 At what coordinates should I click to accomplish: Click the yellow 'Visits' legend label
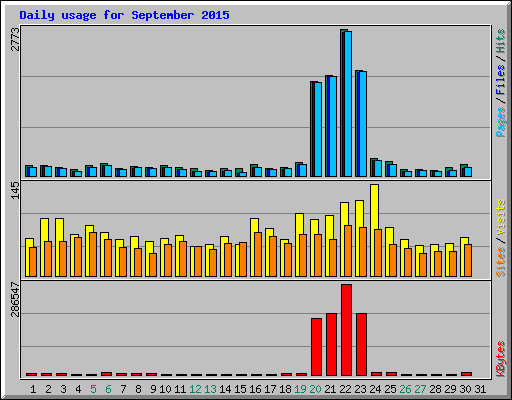tap(501, 217)
